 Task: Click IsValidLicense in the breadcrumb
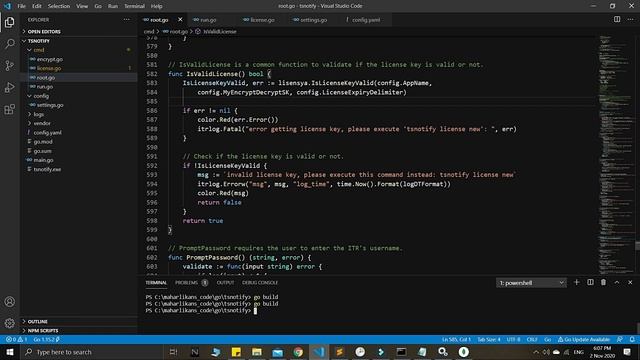click(x=220, y=31)
